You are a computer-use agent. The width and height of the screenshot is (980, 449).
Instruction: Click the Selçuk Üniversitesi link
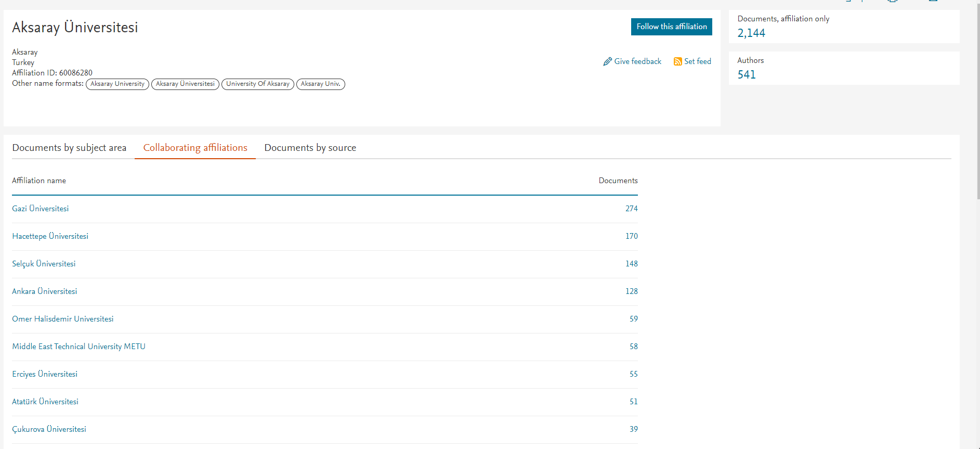click(44, 264)
